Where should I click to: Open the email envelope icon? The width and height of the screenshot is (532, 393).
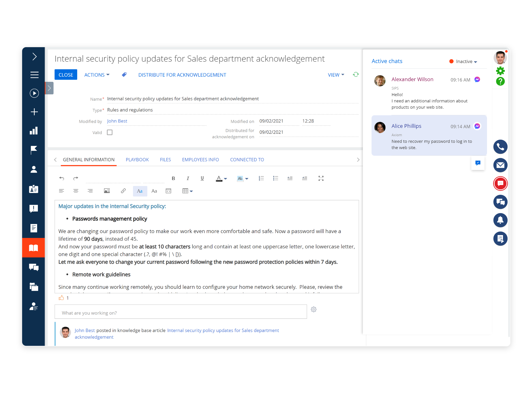(x=500, y=165)
